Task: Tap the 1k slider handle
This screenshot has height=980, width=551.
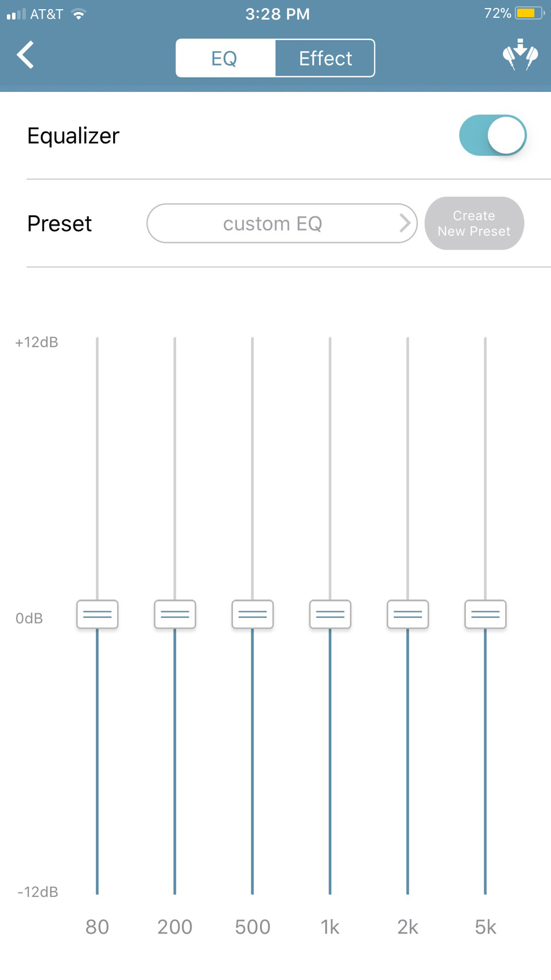Action: (330, 614)
